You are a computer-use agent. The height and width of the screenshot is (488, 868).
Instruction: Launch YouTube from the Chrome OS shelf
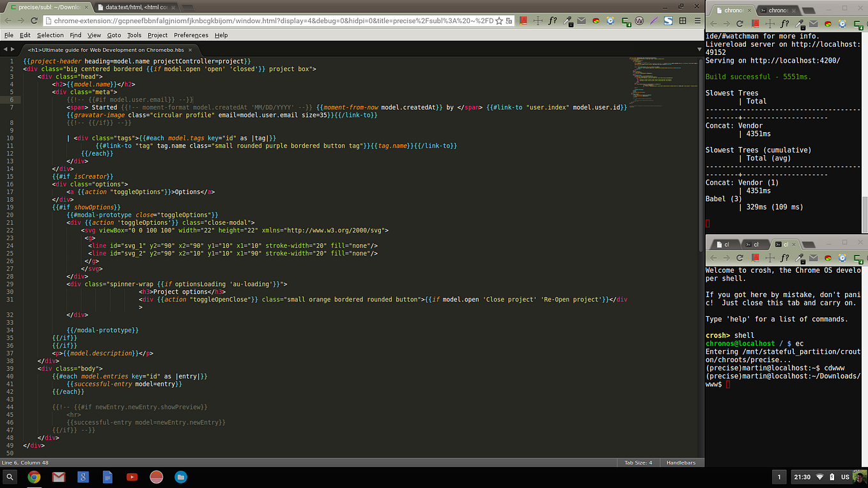point(132,477)
